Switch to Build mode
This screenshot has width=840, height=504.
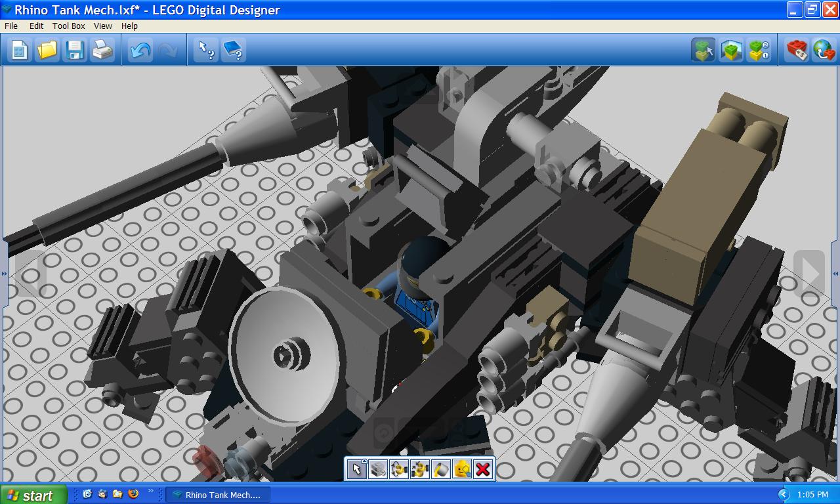coord(703,50)
